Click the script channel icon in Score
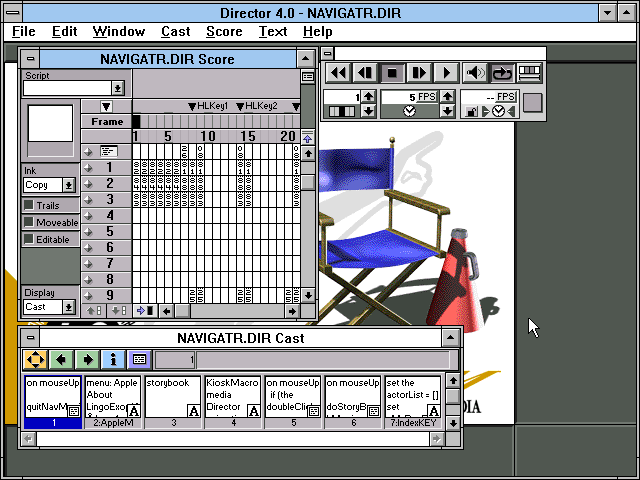The width and height of the screenshot is (640, 480). point(109,152)
